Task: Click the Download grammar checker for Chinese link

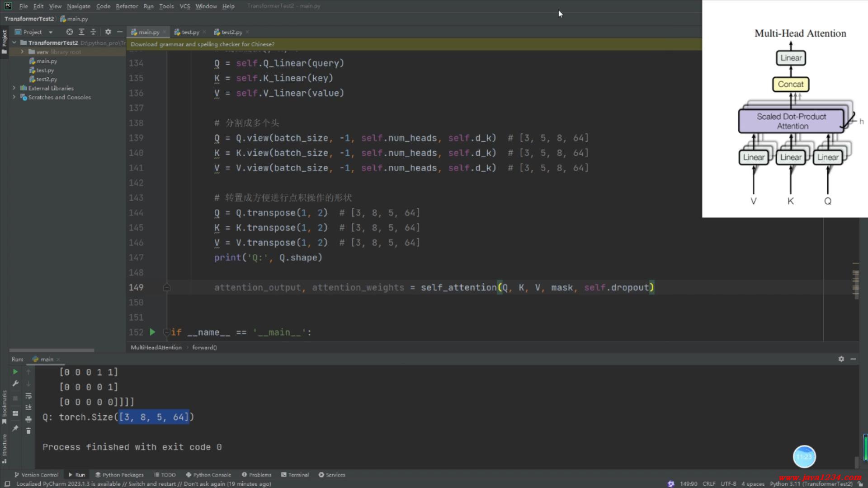Action: pos(202,44)
